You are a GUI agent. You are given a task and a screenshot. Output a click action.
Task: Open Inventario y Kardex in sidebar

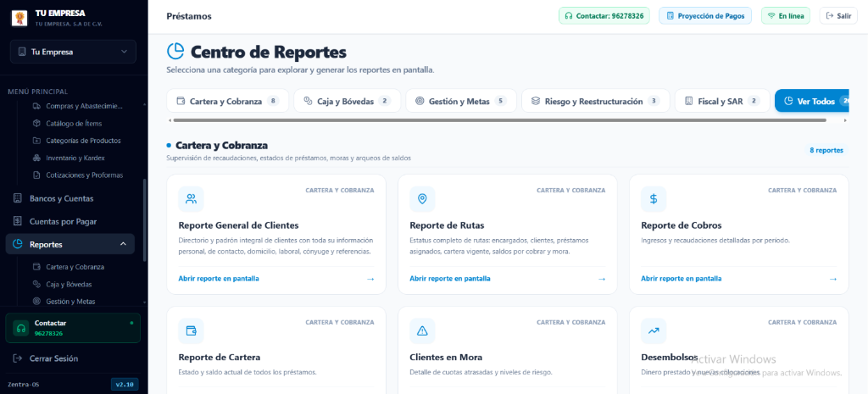coord(75,158)
